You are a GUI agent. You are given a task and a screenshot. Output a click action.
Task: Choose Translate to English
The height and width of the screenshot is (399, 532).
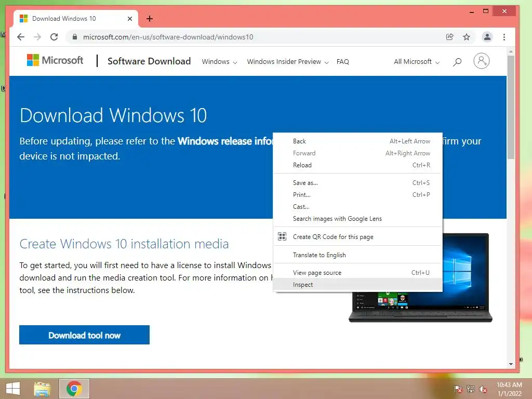point(357,255)
